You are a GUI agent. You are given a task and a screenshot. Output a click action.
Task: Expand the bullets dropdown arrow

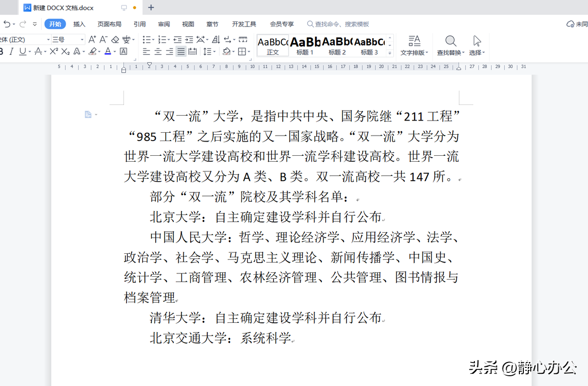coord(153,39)
